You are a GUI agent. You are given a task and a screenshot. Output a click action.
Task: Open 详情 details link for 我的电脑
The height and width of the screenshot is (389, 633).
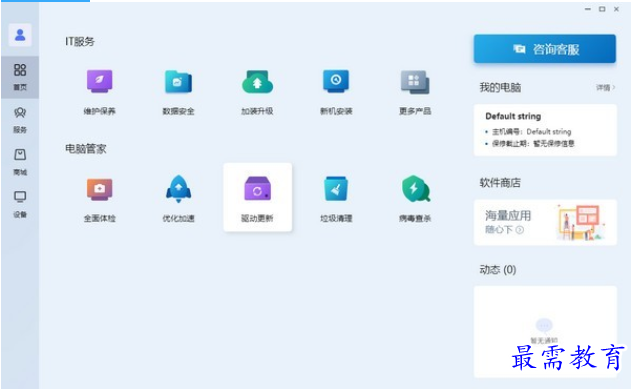pyautogui.click(x=606, y=88)
